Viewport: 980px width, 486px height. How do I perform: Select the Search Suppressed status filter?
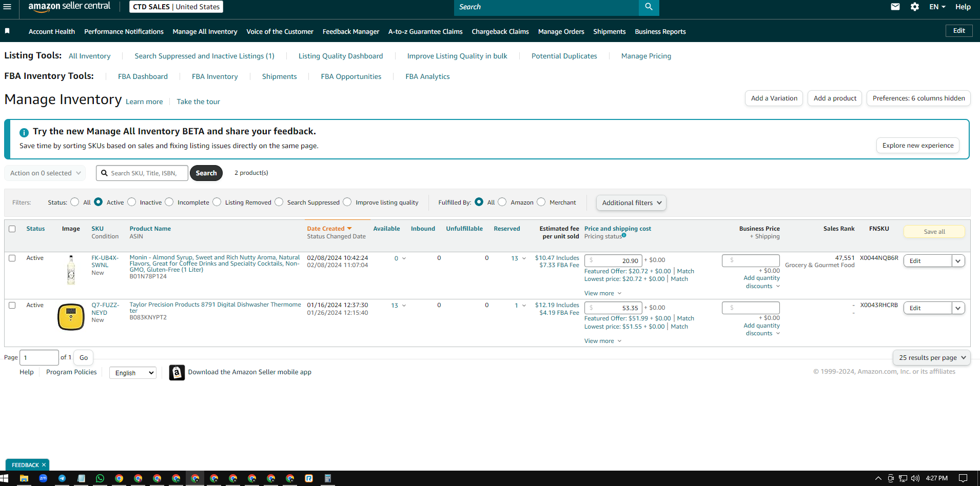click(x=279, y=202)
